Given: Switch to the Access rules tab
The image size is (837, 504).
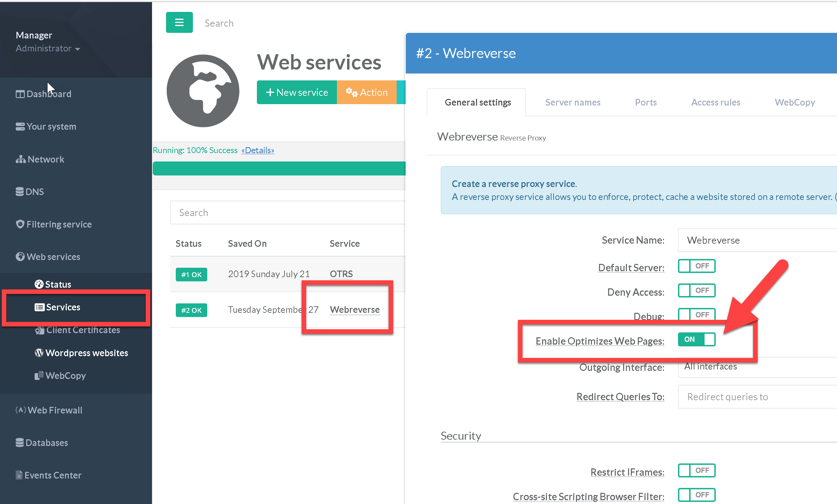Looking at the screenshot, I should point(715,103).
